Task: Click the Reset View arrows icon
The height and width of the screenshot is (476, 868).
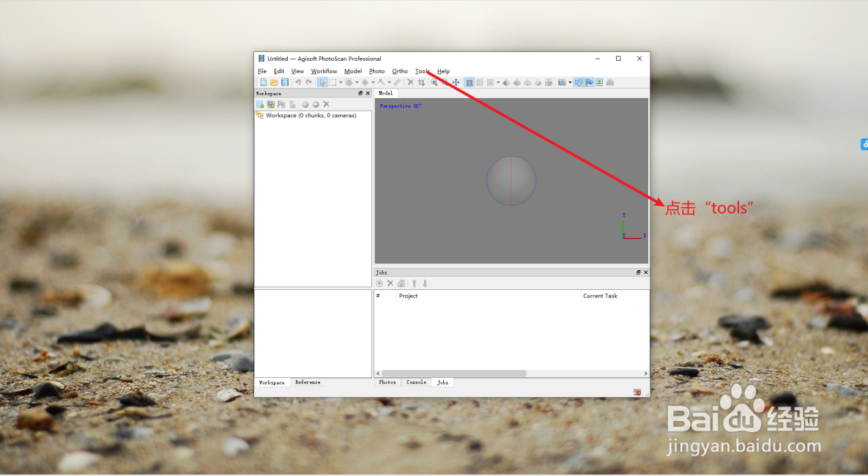Action: (x=456, y=82)
